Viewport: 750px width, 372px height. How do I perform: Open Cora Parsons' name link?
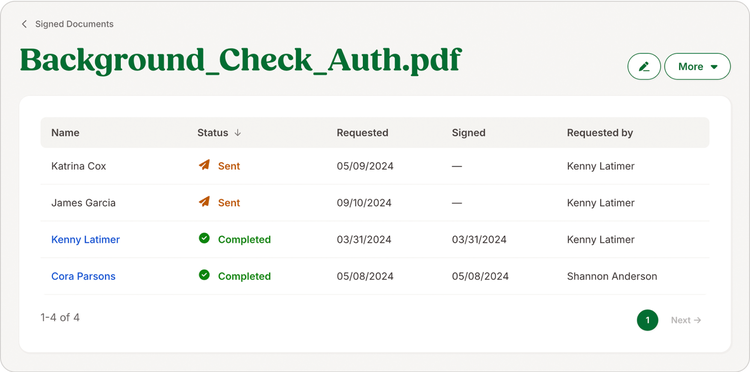pos(83,276)
